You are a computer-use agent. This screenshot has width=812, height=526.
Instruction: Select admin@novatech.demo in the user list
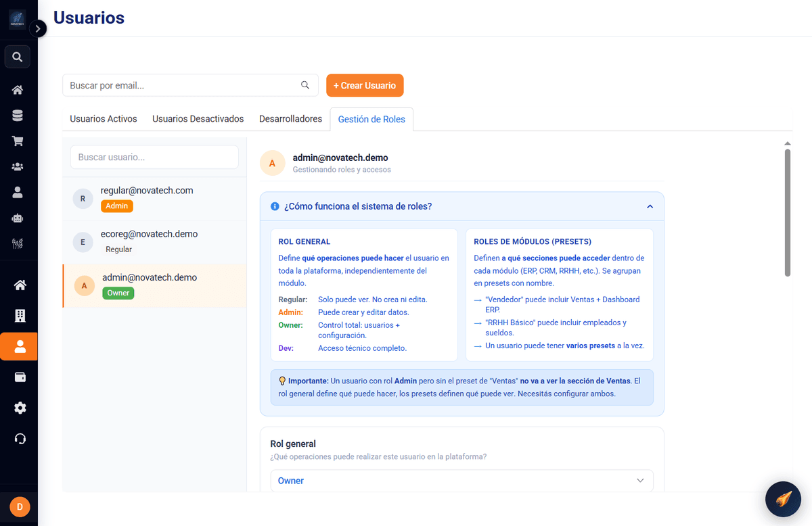[154, 286]
